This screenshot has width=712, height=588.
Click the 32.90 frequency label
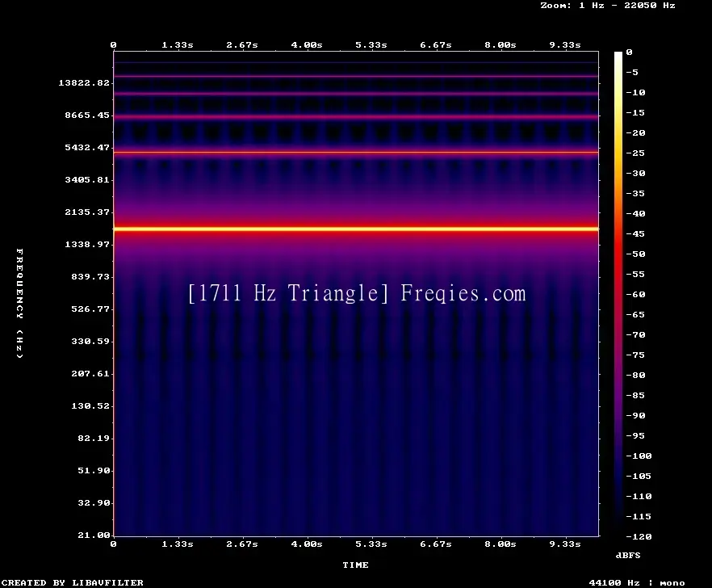(x=94, y=502)
